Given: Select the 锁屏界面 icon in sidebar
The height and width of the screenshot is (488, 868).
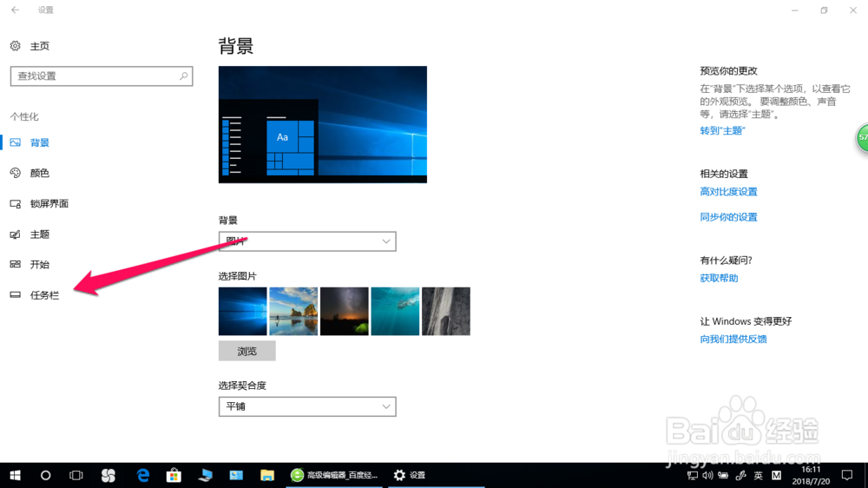Looking at the screenshot, I should coord(16,204).
